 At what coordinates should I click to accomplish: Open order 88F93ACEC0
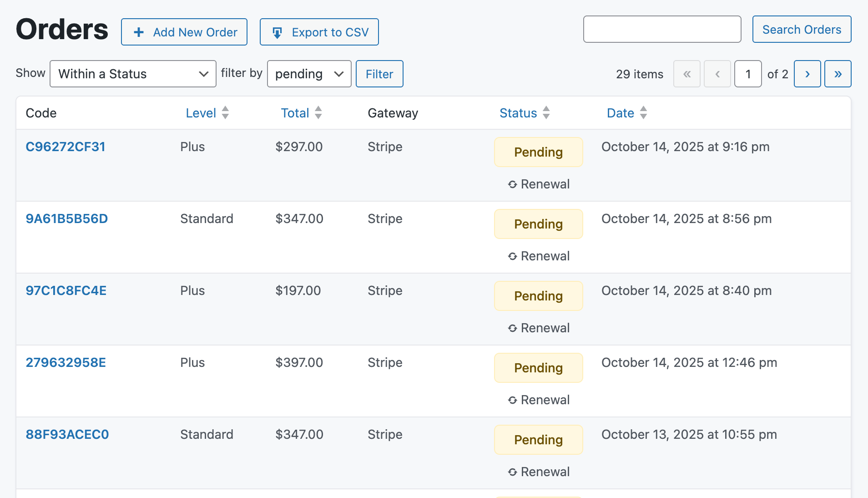67,434
